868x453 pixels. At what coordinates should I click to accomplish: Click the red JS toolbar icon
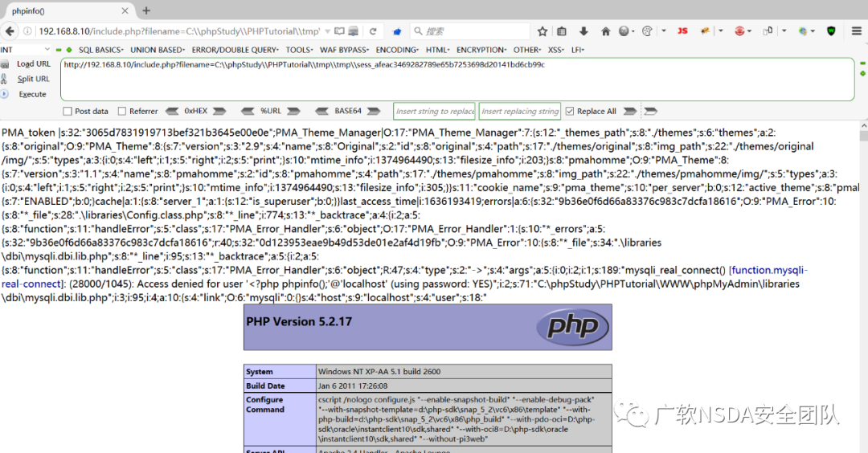pyautogui.click(x=682, y=31)
